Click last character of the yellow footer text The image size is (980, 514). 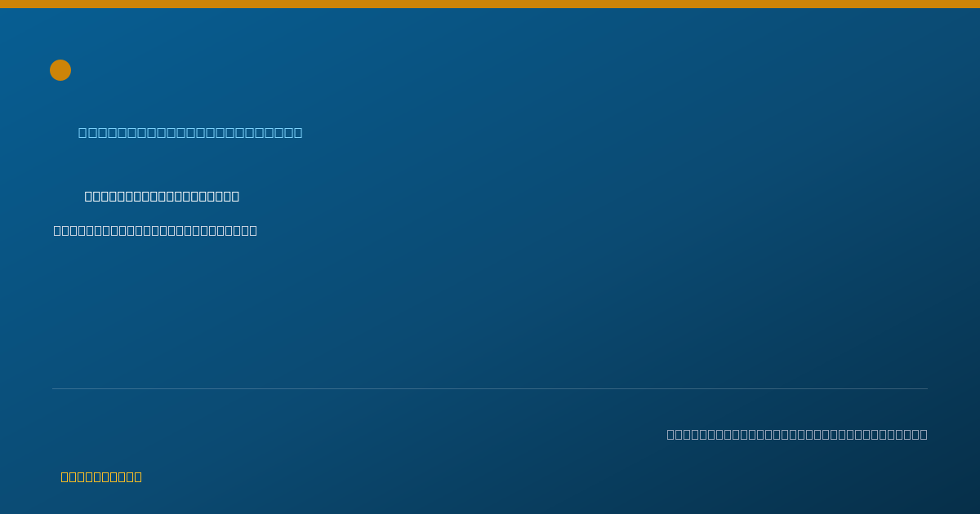pos(138,476)
